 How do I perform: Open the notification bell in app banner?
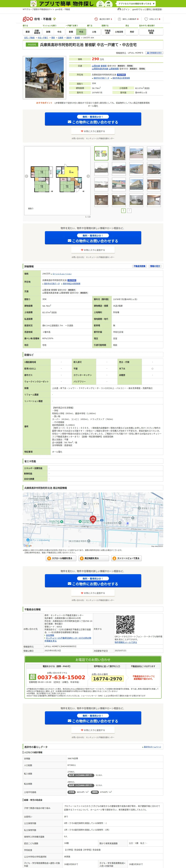point(100,4)
